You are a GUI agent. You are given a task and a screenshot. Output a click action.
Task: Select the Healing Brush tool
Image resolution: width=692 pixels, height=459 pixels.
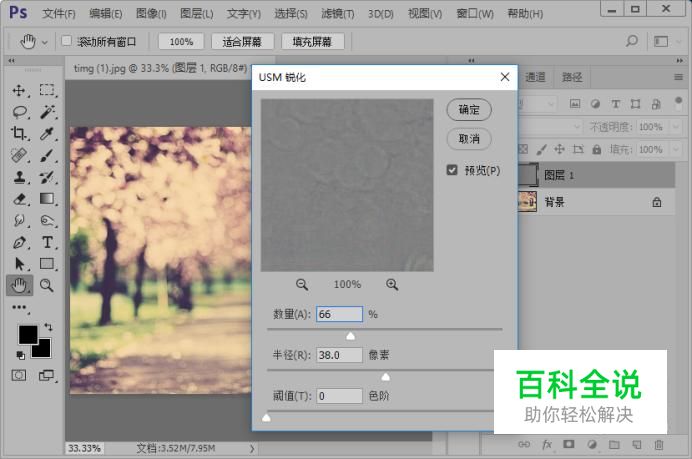(19, 155)
